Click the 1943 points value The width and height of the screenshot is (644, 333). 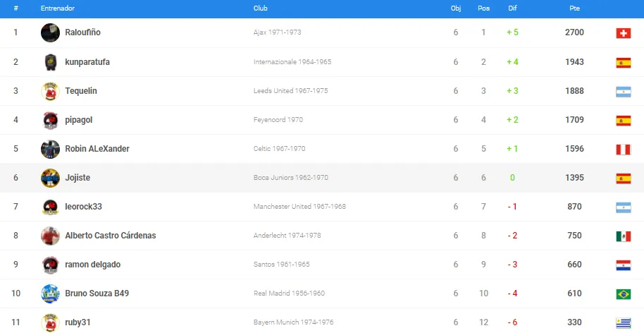pos(574,62)
